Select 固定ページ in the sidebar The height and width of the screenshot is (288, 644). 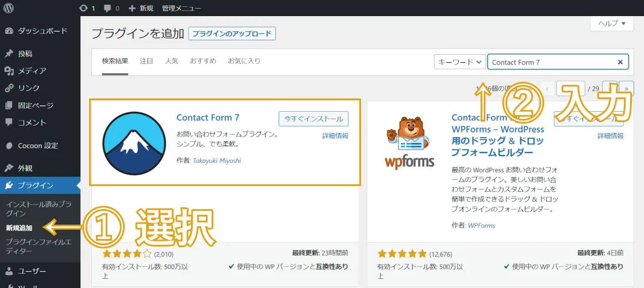tap(35, 105)
